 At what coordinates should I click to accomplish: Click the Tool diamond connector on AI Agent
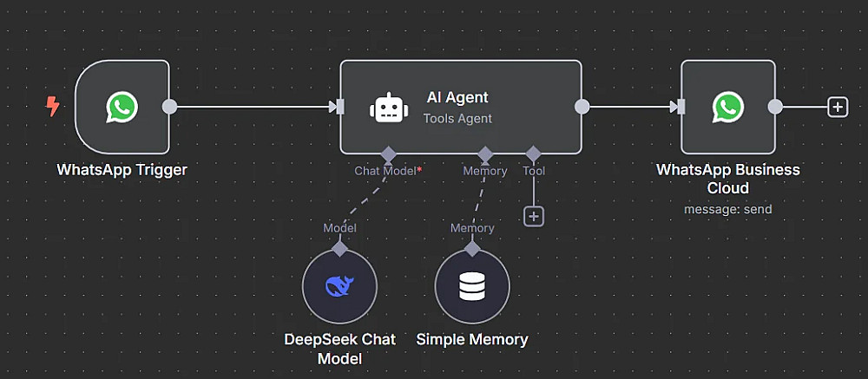click(x=533, y=154)
